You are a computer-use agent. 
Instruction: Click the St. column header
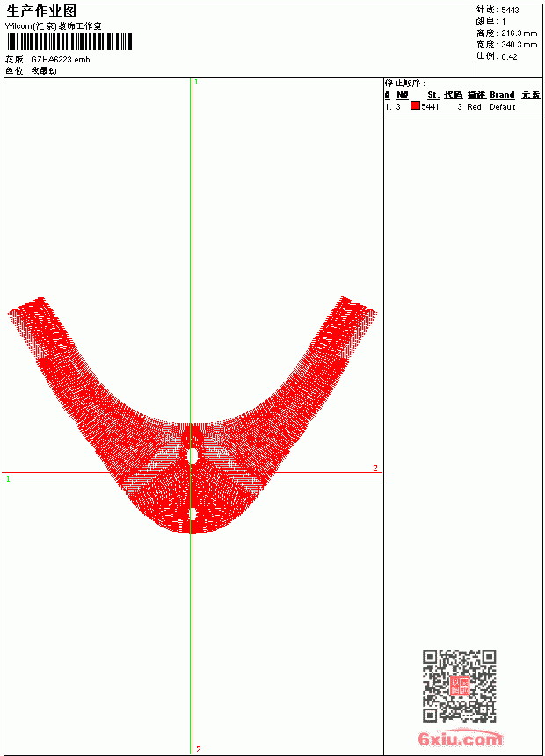point(433,95)
